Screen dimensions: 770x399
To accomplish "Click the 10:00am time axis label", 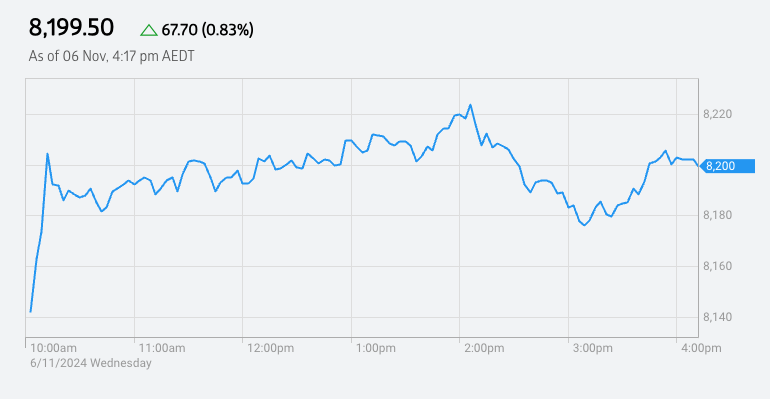I will click(54, 348).
